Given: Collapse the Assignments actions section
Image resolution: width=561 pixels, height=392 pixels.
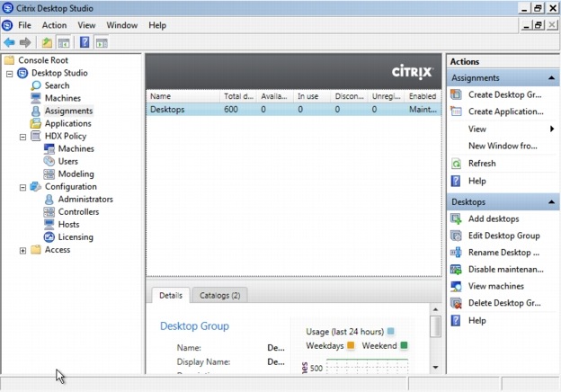Looking at the screenshot, I should coord(551,78).
